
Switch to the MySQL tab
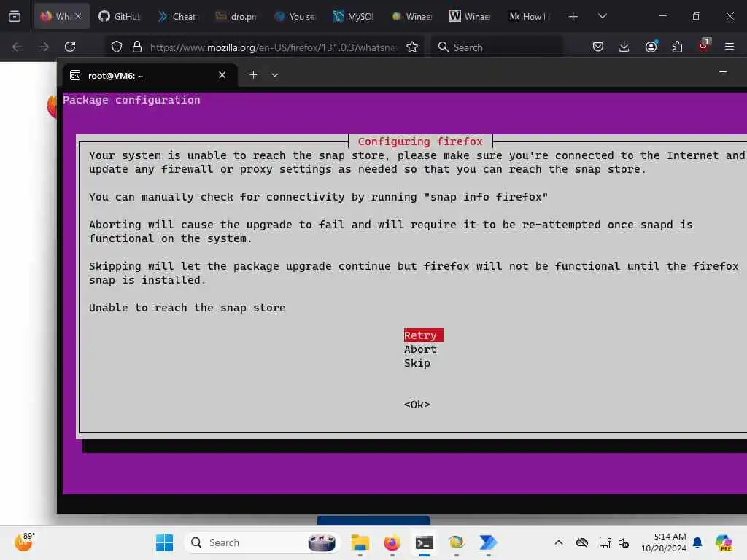(353, 16)
